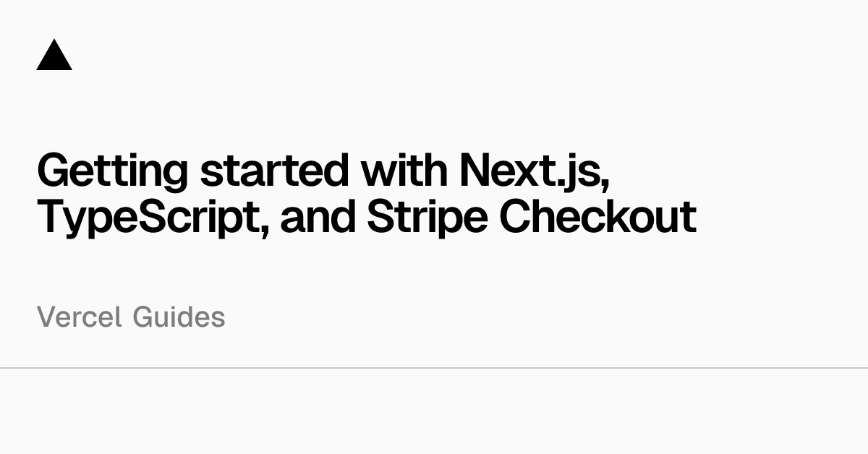Screen dimensions: 868x454
Task: Click the black Vercel triangle logo
Action: click(54, 56)
